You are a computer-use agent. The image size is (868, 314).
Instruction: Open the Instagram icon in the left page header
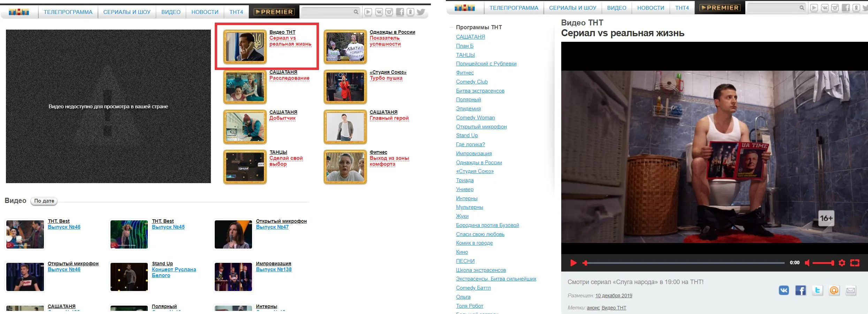(x=389, y=12)
